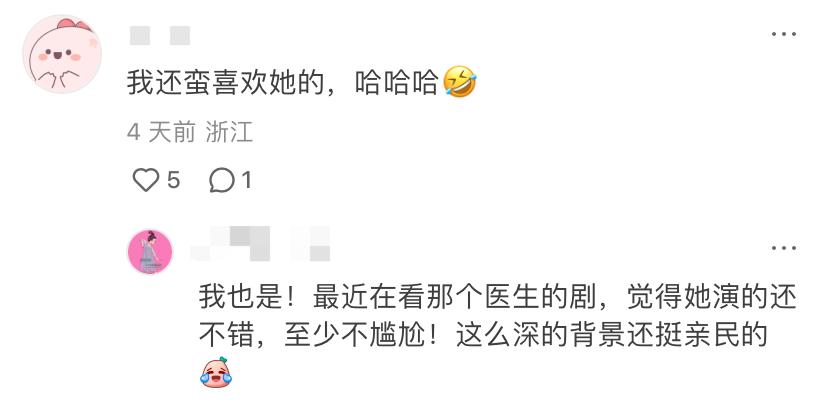Tap the rolling laughing emoji

coord(460,82)
